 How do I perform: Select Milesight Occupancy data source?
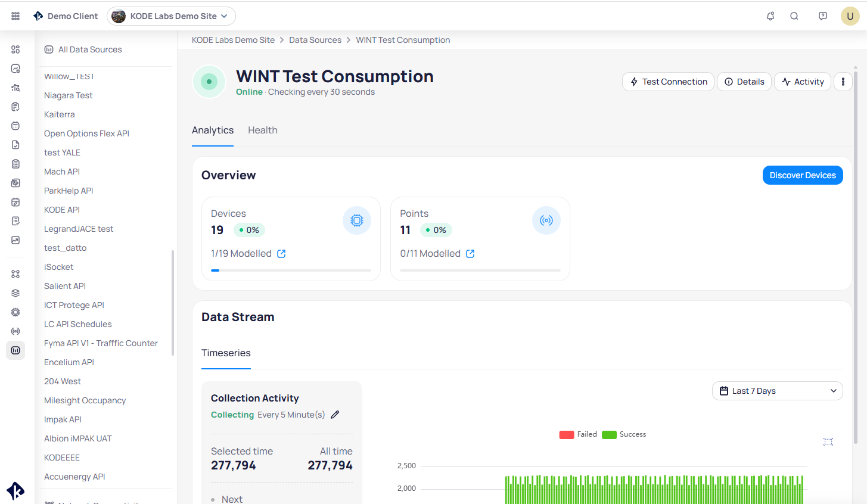[85, 400]
